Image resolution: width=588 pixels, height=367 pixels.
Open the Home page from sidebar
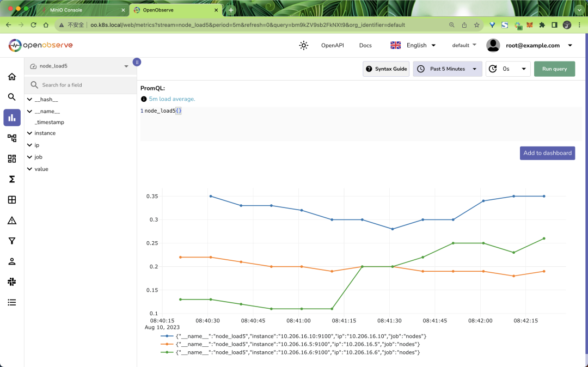(12, 77)
